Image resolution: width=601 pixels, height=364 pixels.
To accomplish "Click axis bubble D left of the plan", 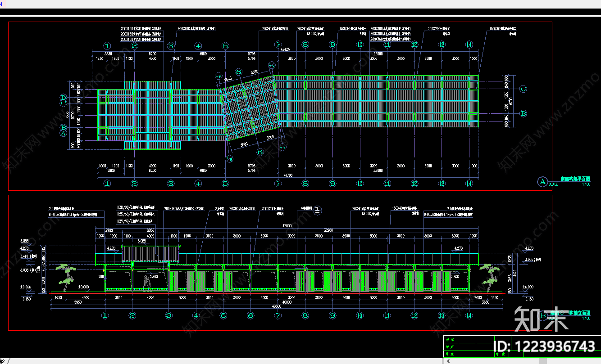I will pos(64,97).
